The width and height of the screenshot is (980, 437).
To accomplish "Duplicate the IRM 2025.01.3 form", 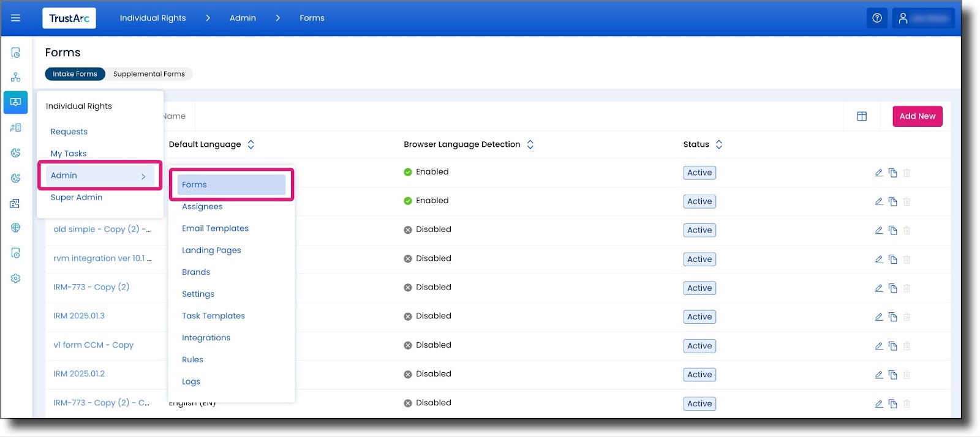I will pos(892,316).
